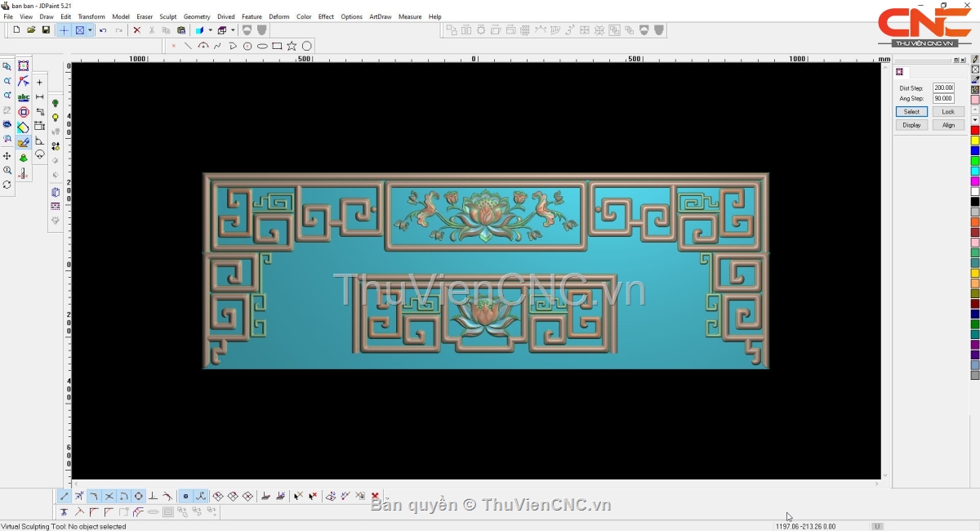Click the yellow light bulb icon

coord(56,118)
